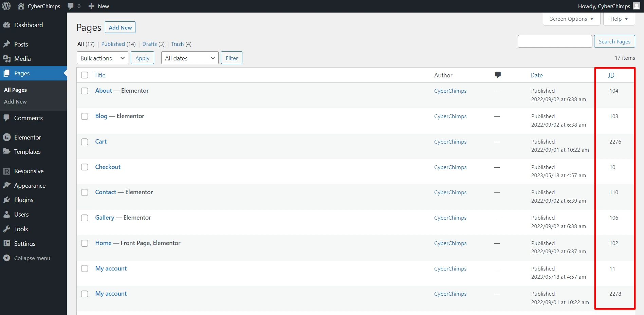The image size is (644, 315).
Task: Open Add New under Pages submenu
Action: 15,101
